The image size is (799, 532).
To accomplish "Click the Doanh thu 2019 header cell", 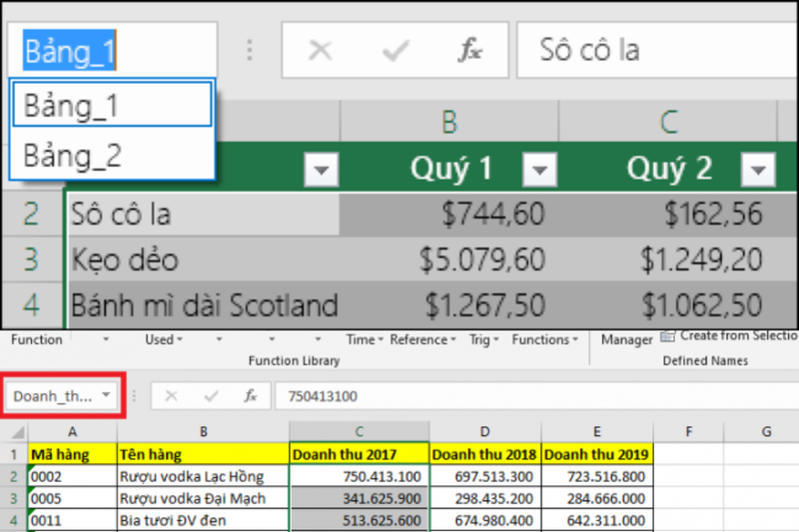I will pos(596,453).
